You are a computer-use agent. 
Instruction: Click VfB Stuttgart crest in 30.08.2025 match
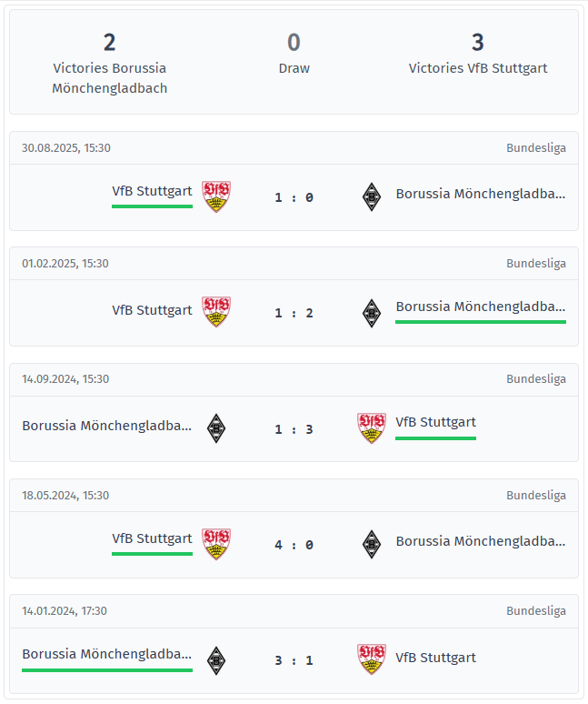(x=216, y=196)
